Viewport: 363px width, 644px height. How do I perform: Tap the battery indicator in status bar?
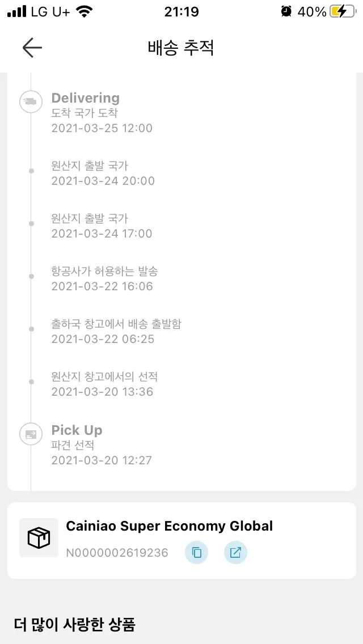[x=344, y=11]
